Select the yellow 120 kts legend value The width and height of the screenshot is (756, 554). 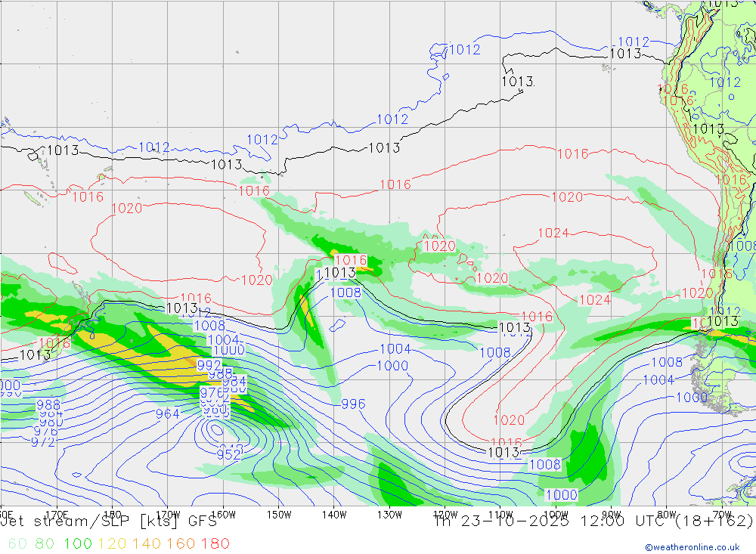click(x=113, y=544)
